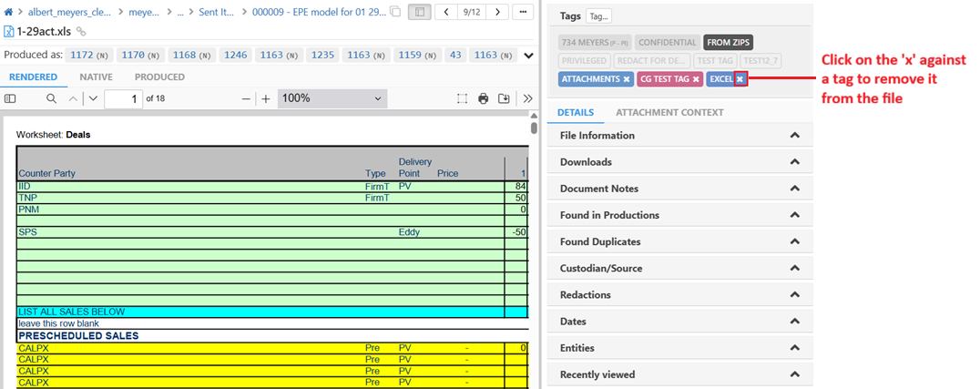Screen dimensions: 980x389
Task: Click the page number input field
Action: [x=123, y=98]
